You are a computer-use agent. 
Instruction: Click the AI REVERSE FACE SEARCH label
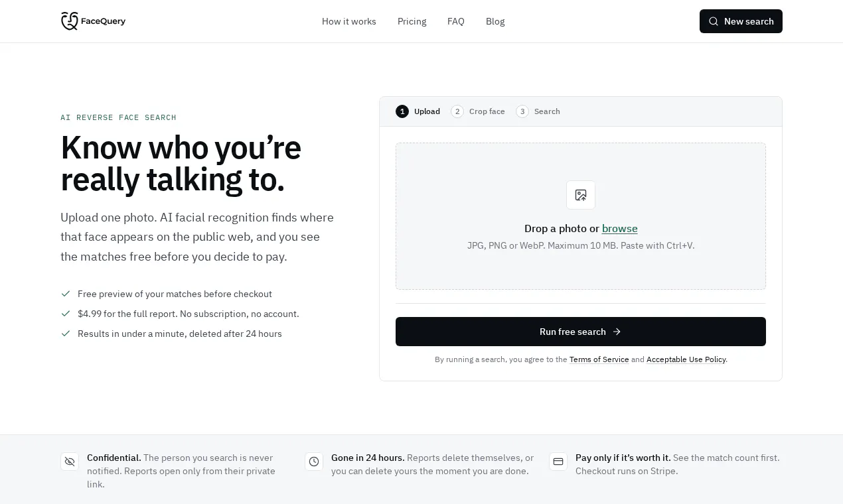click(x=118, y=117)
